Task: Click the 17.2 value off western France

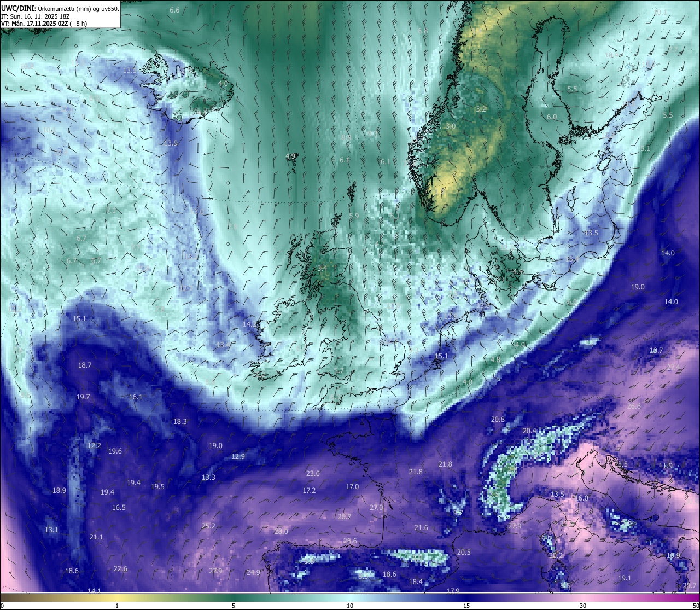Action: click(309, 491)
